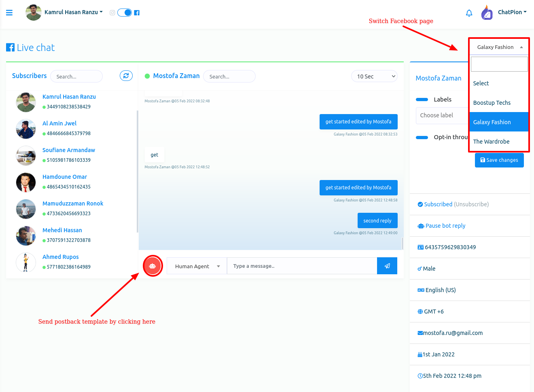The image size is (534, 392).
Task: Click the male gender icon
Action: click(420, 269)
